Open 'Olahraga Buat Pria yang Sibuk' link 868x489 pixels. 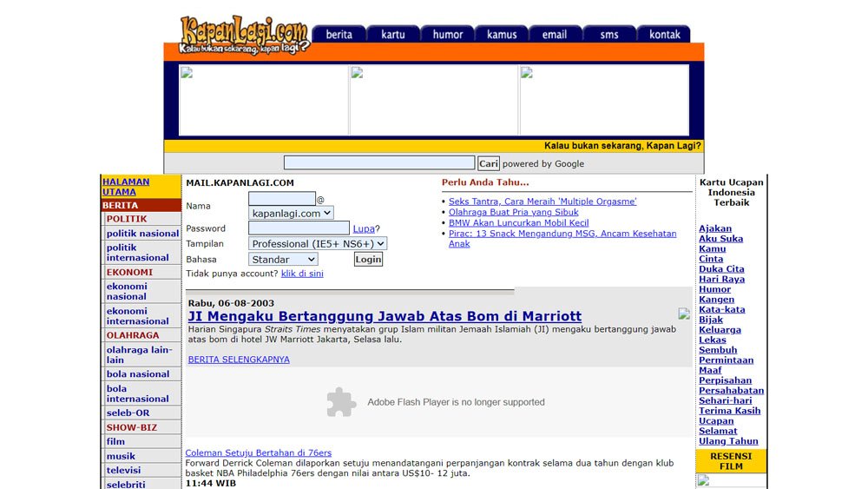(513, 212)
